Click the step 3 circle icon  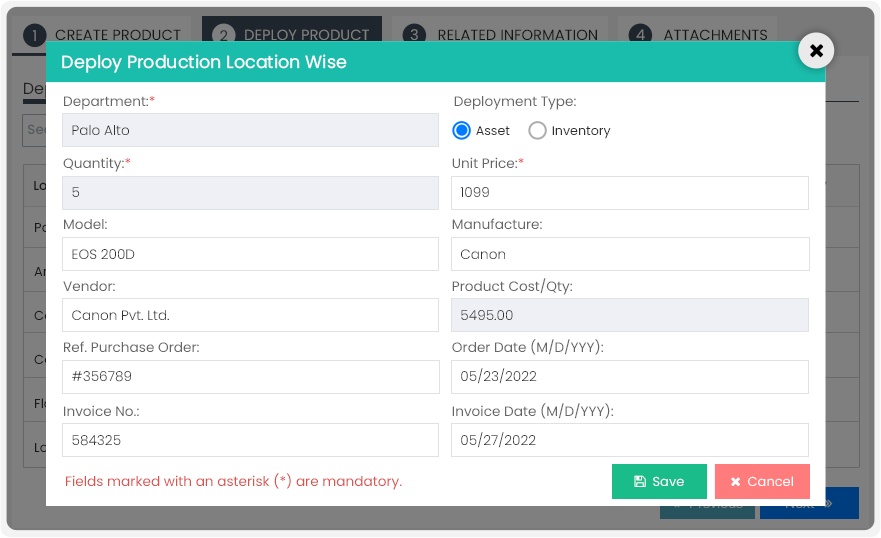pos(414,34)
